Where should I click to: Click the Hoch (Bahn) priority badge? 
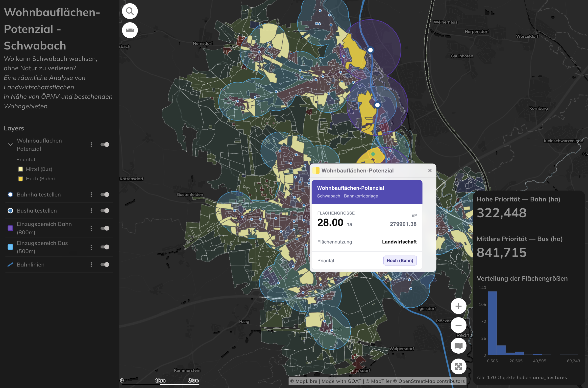400,261
